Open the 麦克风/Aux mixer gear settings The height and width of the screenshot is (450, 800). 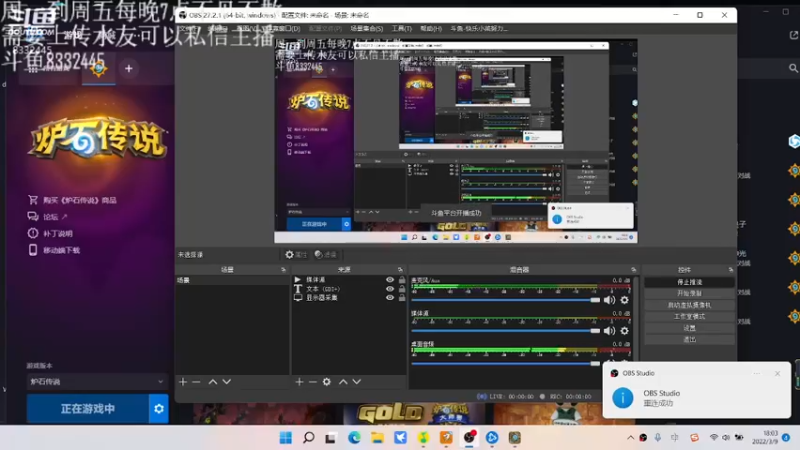624,300
